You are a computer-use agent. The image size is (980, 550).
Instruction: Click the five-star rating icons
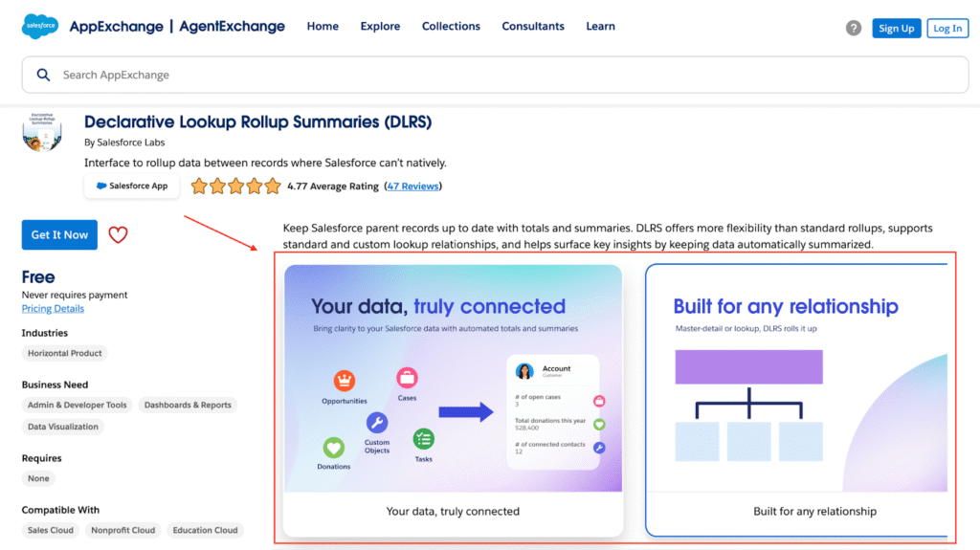tap(235, 187)
